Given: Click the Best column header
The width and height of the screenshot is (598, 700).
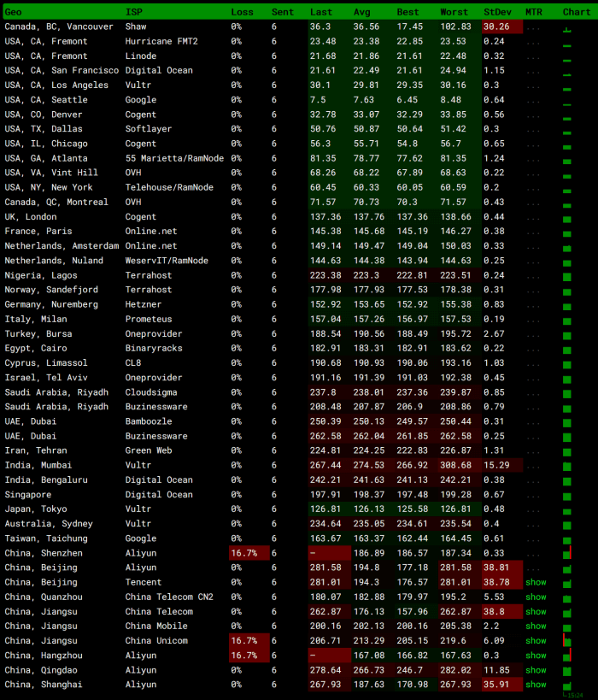Looking at the screenshot, I should point(407,12).
